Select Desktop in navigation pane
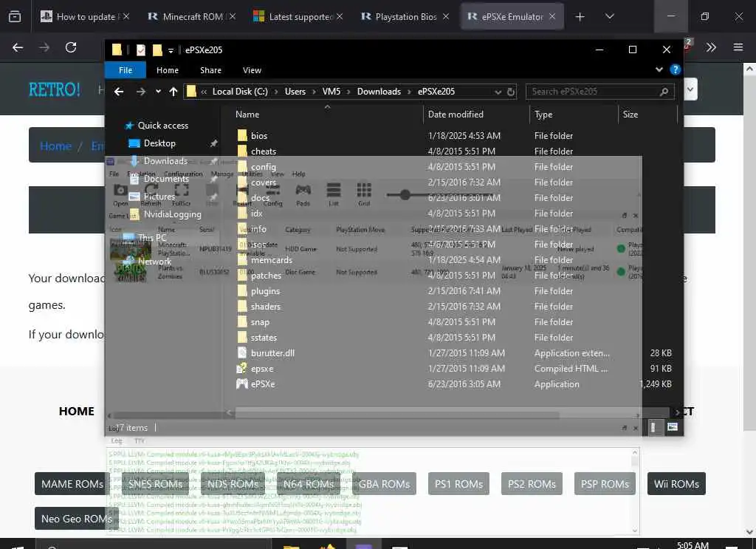 point(159,143)
